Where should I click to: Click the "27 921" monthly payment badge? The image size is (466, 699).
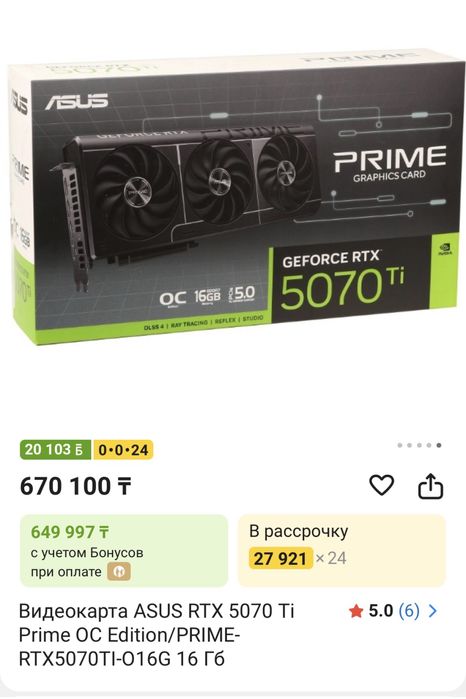click(280, 559)
